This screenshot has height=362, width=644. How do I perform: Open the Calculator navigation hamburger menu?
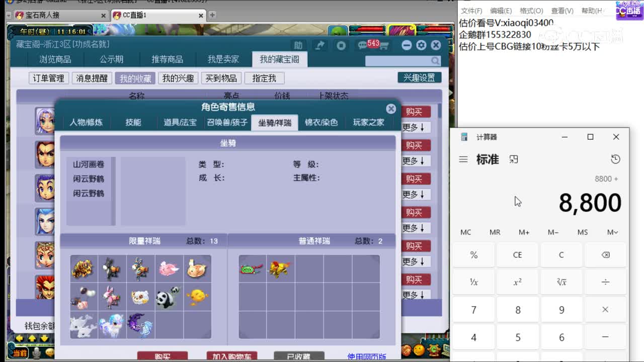coord(463,159)
